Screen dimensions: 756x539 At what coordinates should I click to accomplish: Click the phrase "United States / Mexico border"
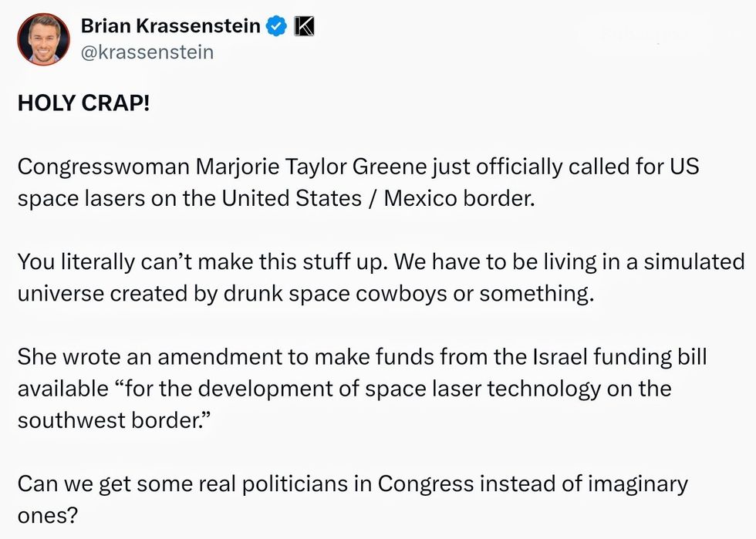tap(377, 197)
